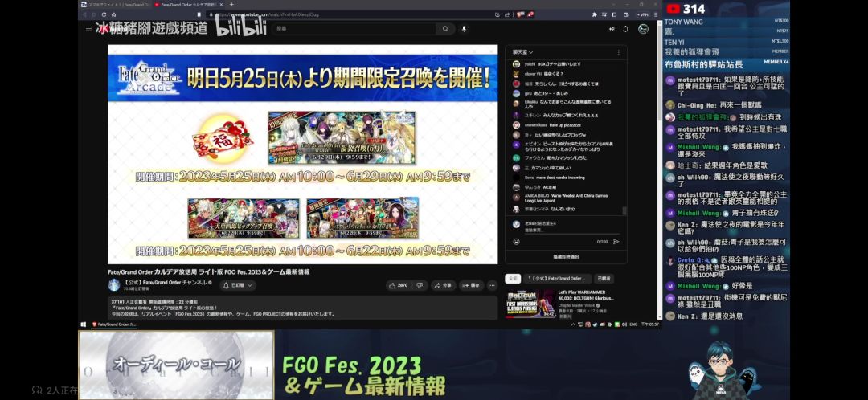The height and width of the screenshot is (400, 868).
Task: Reload the page with browser refresh icon
Action: (x=104, y=14)
